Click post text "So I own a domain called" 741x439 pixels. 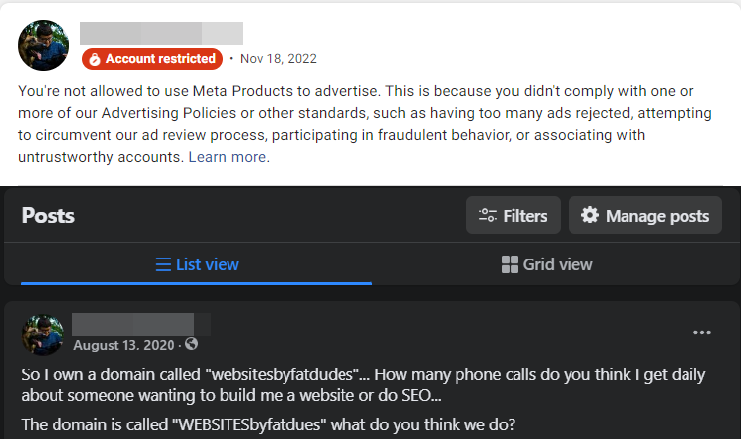111,375
